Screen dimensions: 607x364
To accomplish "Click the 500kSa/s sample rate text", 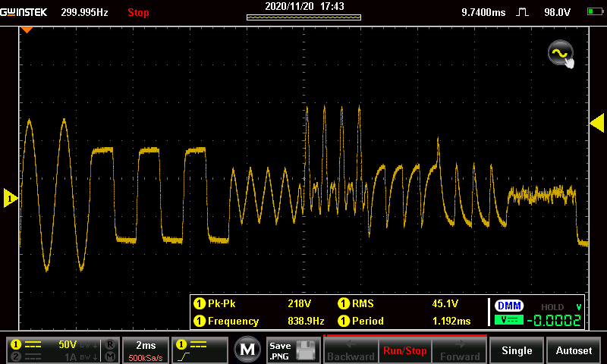I will (x=146, y=358).
